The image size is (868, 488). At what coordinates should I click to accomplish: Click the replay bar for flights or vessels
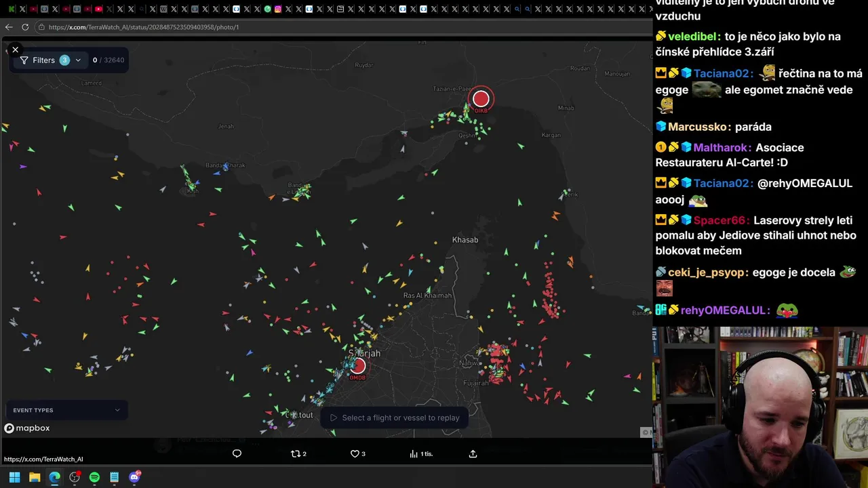coord(394,418)
